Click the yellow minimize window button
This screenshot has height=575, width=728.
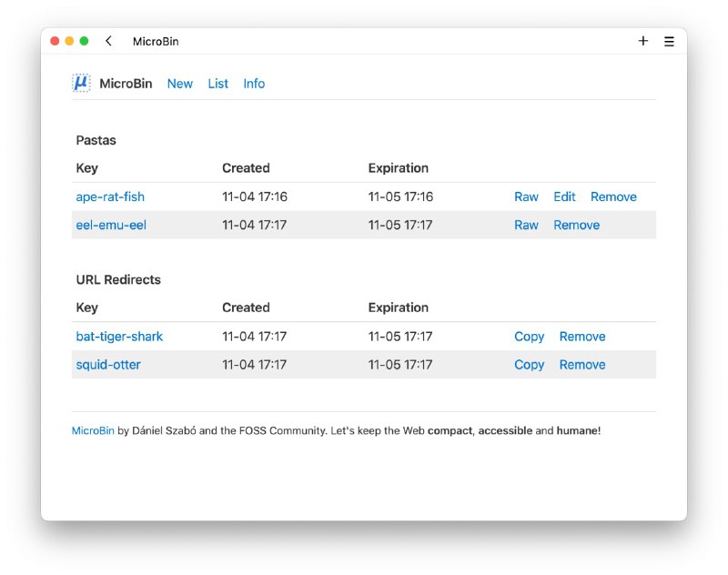click(x=69, y=41)
